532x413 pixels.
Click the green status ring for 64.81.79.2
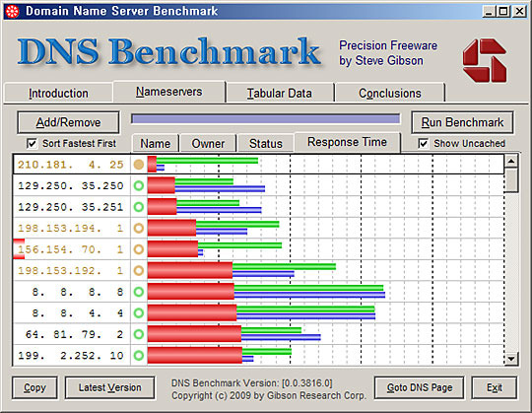click(139, 334)
